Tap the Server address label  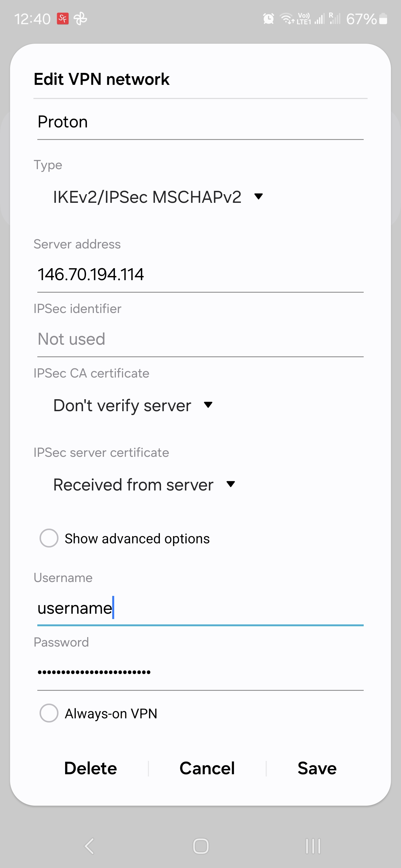point(77,244)
